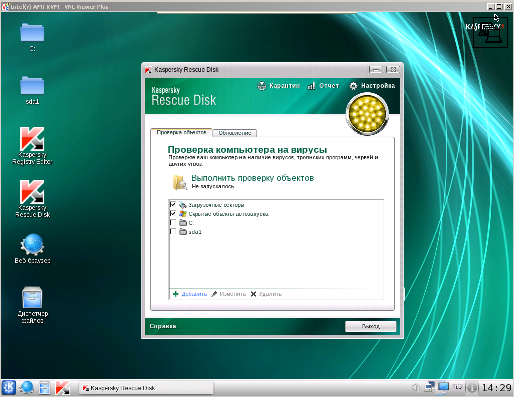Select the hidden startup objects row text
The width and height of the screenshot is (514, 397).
(x=229, y=214)
